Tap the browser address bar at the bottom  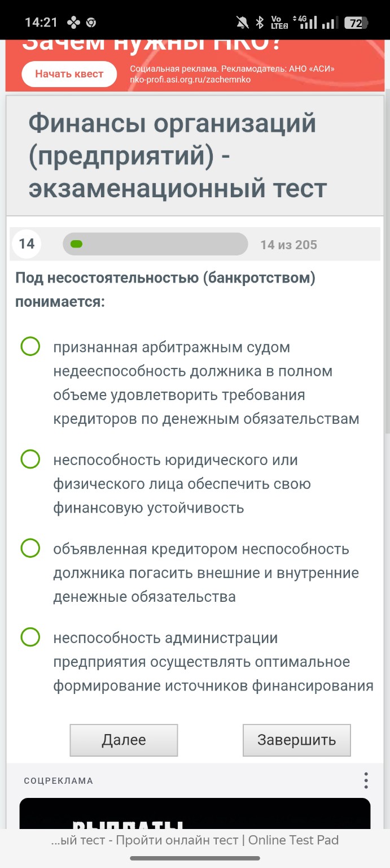pyautogui.click(x=195, y=840)
